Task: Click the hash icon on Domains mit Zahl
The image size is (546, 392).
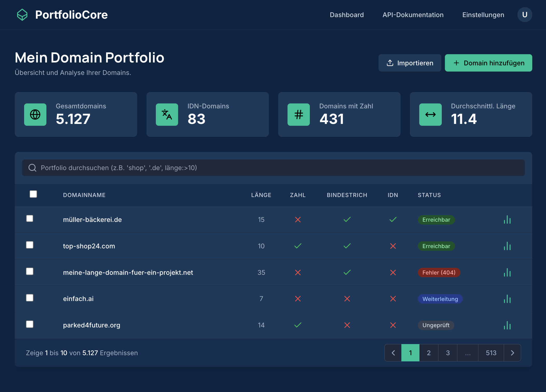Action: coord(299,115)
